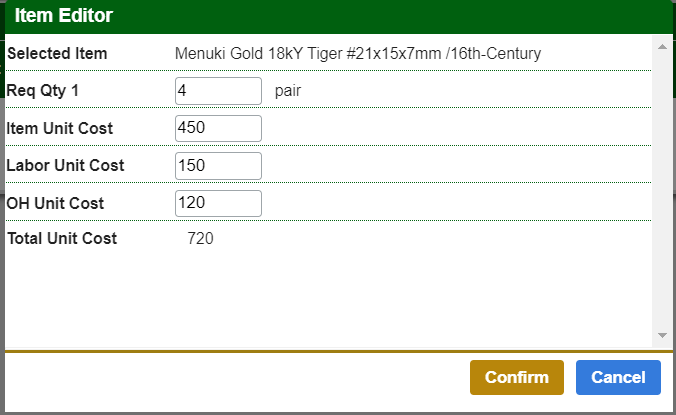The height and width of the screenshot is (415, 676).
Task: Focus the Req Qty 1 input field
Action: point(218,91)
